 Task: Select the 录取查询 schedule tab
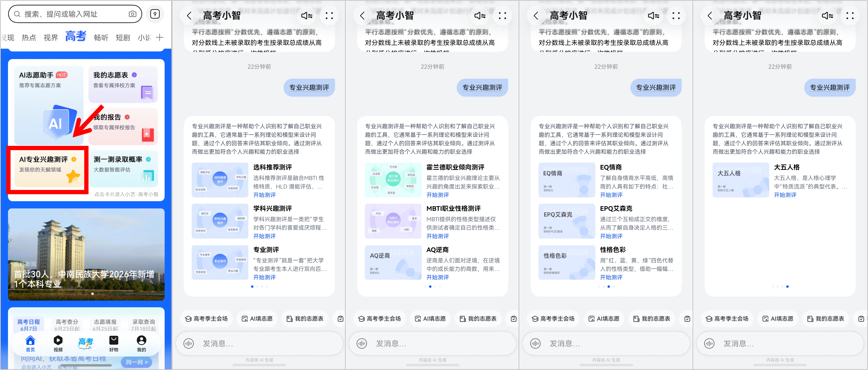[x=144, y=325]
